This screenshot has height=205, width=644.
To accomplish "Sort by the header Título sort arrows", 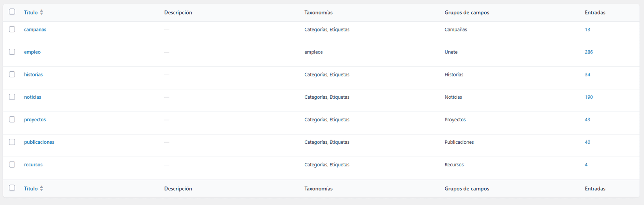I will tap(41, 12).
